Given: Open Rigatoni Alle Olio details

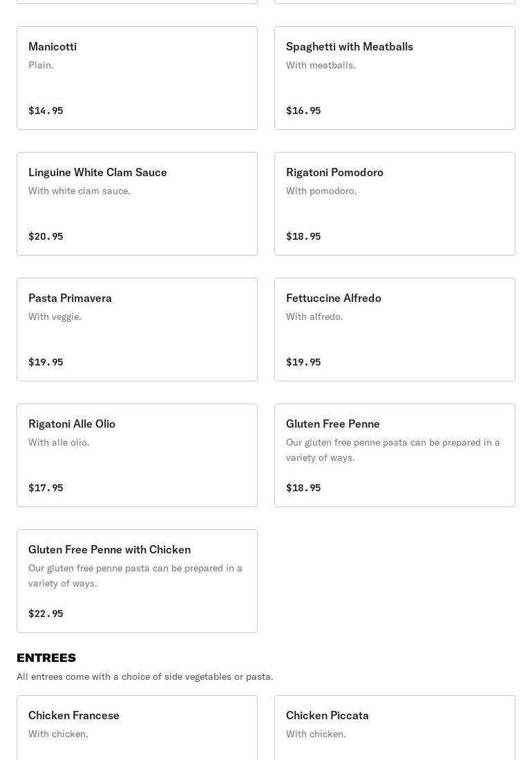Looking at the screenshot, I should pyautogui.click(x=137, y=455).
